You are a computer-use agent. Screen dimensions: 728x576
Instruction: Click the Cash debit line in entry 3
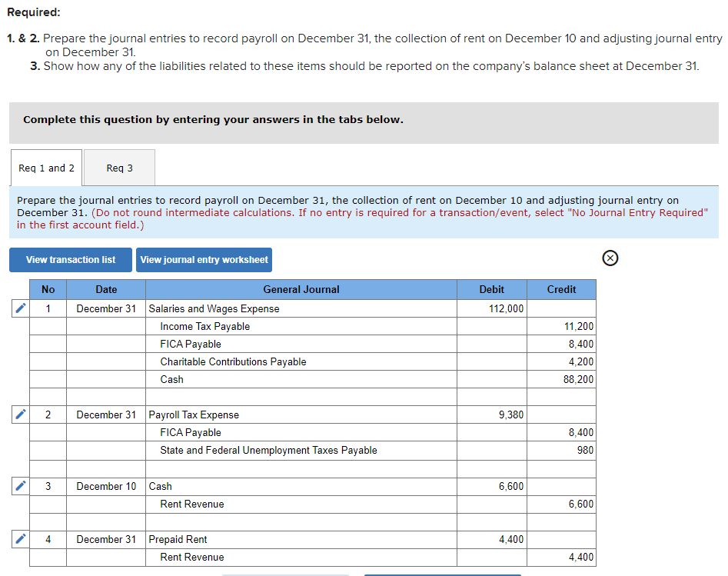coord(301,486)
